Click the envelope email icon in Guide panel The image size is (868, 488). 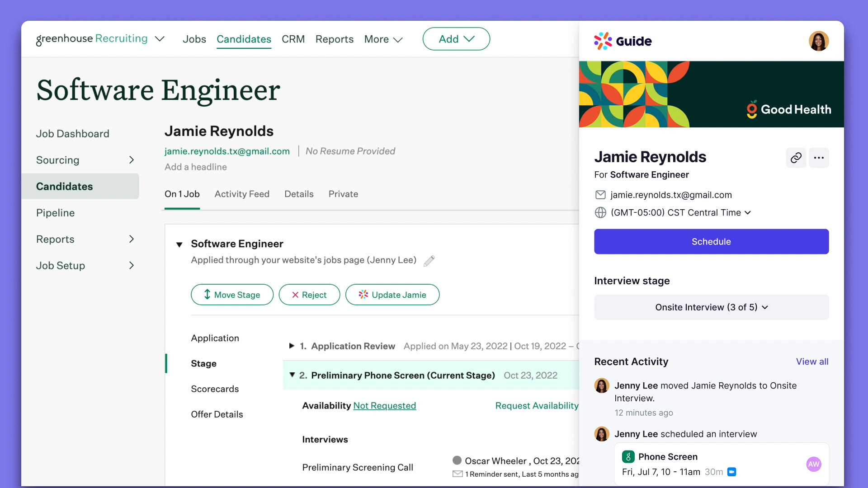click(x=600, y=195)
